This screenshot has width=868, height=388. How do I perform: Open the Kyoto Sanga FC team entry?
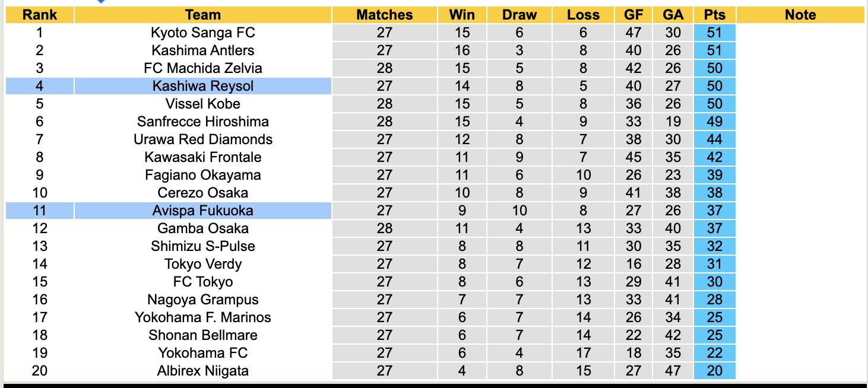point(202,33)
